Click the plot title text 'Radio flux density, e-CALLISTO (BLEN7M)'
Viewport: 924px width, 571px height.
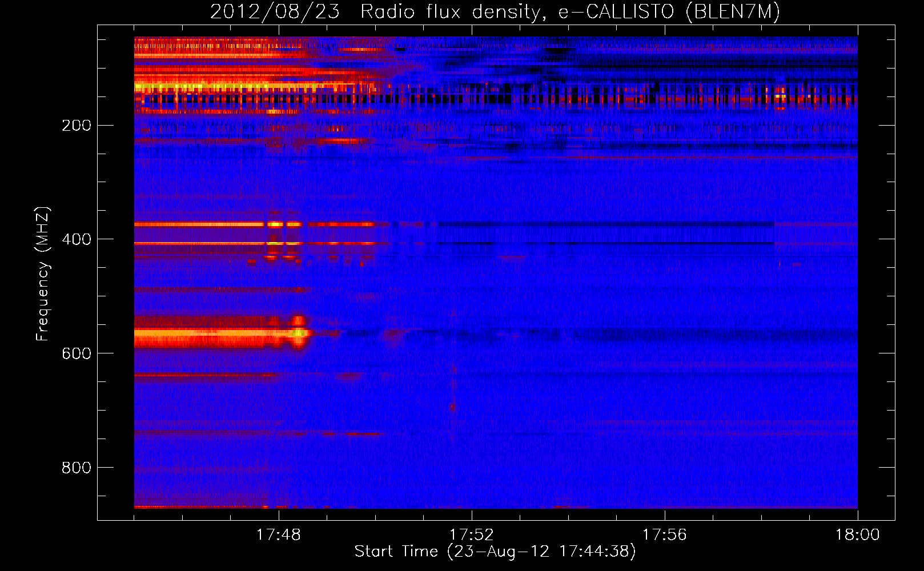click(570, 12)
